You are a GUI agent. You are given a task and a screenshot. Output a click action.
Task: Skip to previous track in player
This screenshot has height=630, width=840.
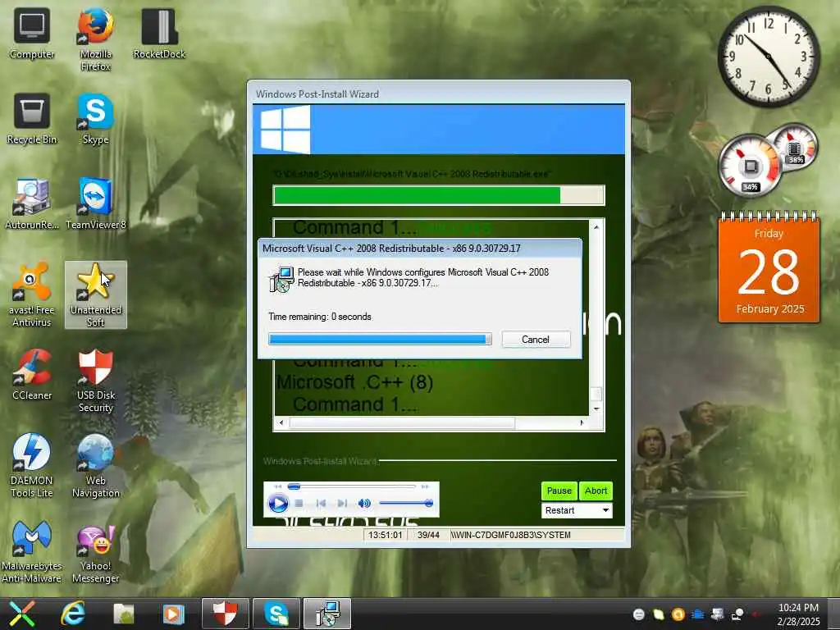click(321, 504)
